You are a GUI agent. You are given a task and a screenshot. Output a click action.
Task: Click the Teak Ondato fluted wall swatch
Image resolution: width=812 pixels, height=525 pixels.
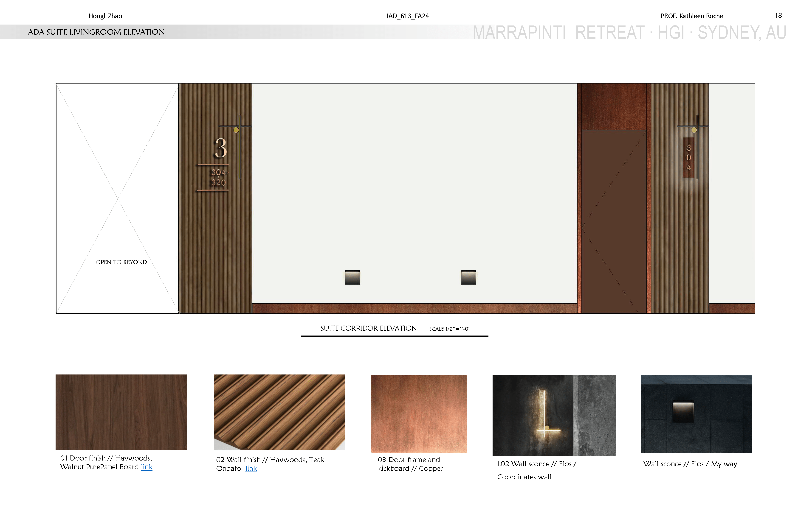click(279, 412)
